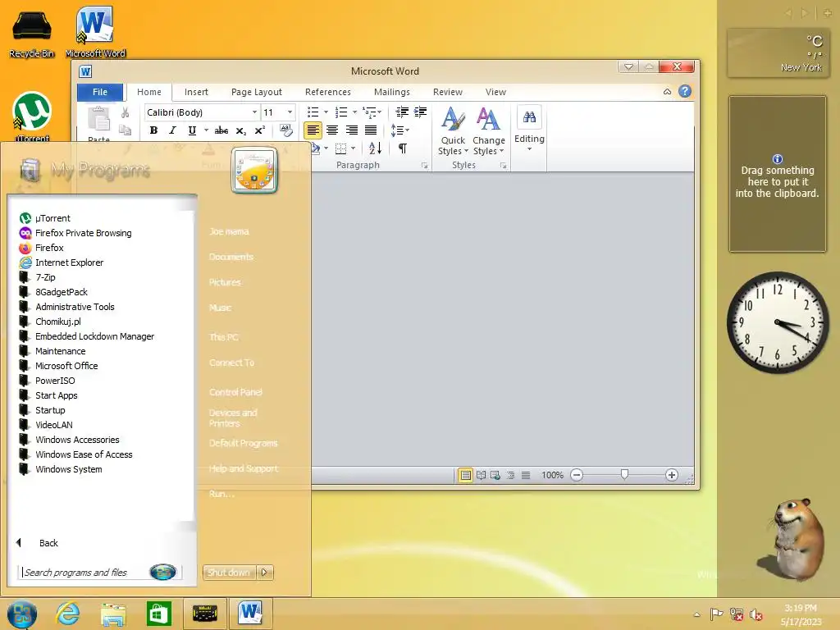Open the Quick Styles dropdown
The width and height of the screenshot is (840, 630).
(x=453, y=132)
